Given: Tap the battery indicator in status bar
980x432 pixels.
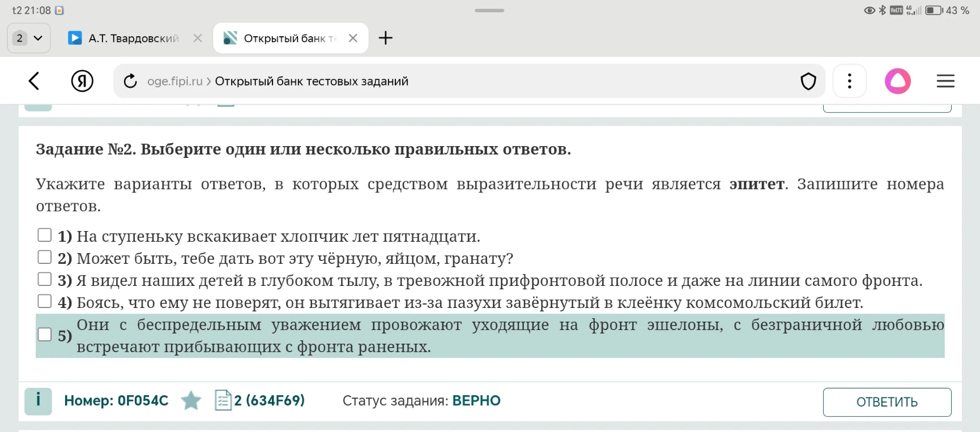Looking at the screenshot, I should [934, 10].
